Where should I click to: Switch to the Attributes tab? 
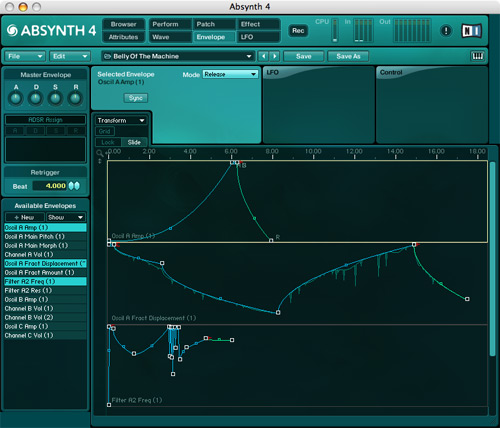coord(123,37)
